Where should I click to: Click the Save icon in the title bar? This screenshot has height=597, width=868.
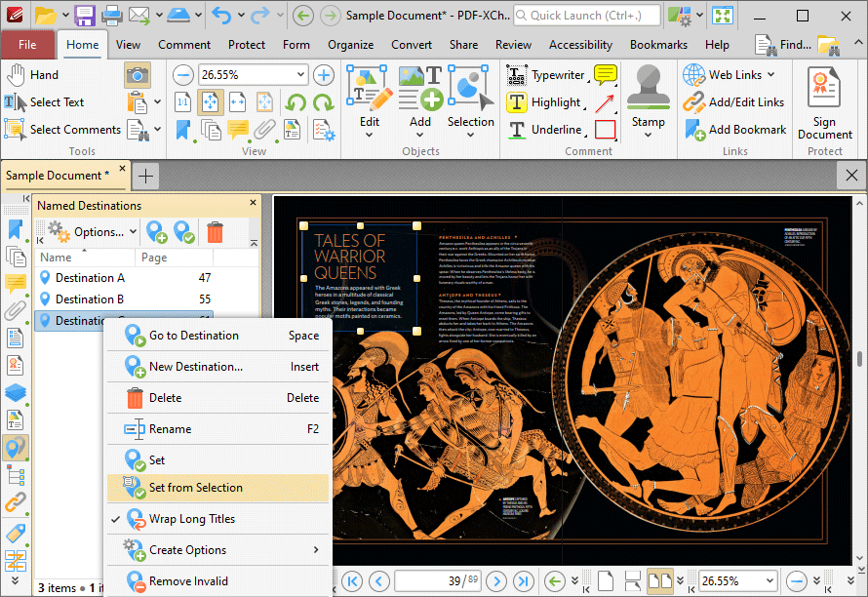pos(84,16)
